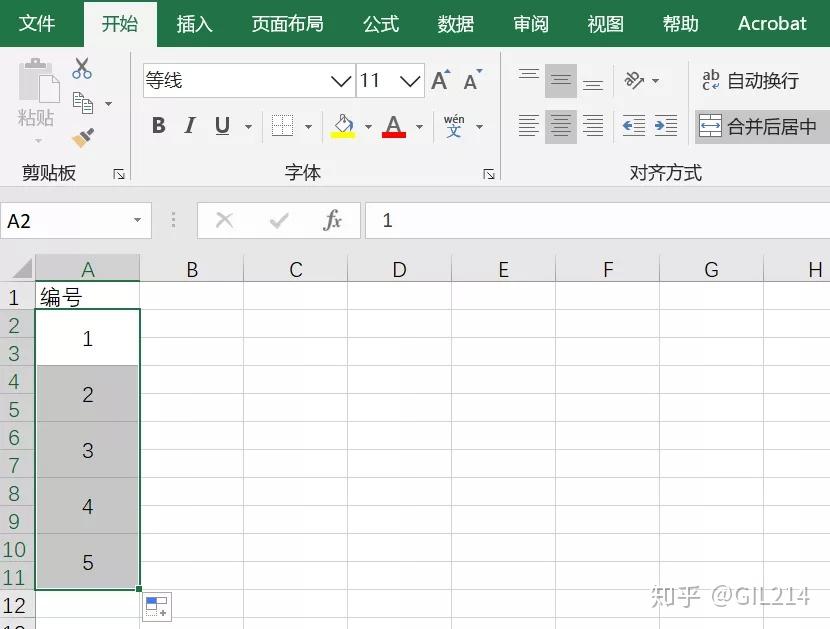The height and width of the screenshot is (629, 830).
Task: Click the text orientation icon
Action: click(634, 80)
